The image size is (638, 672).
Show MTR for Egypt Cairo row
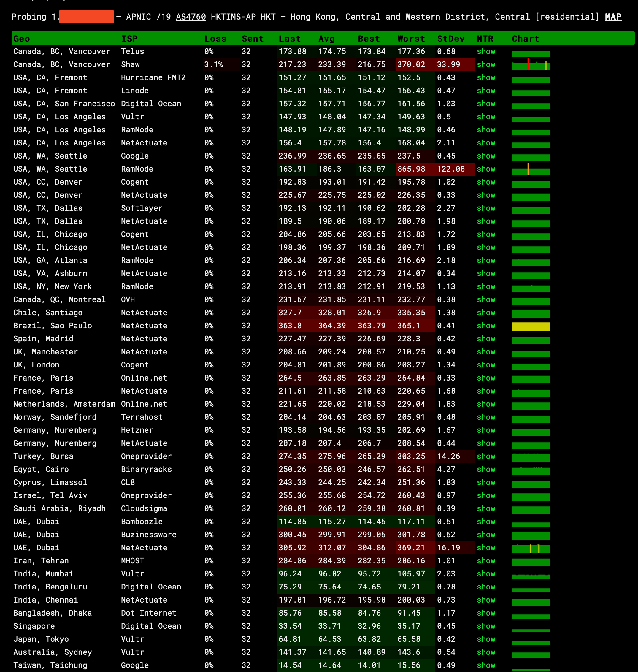[486, 469]
